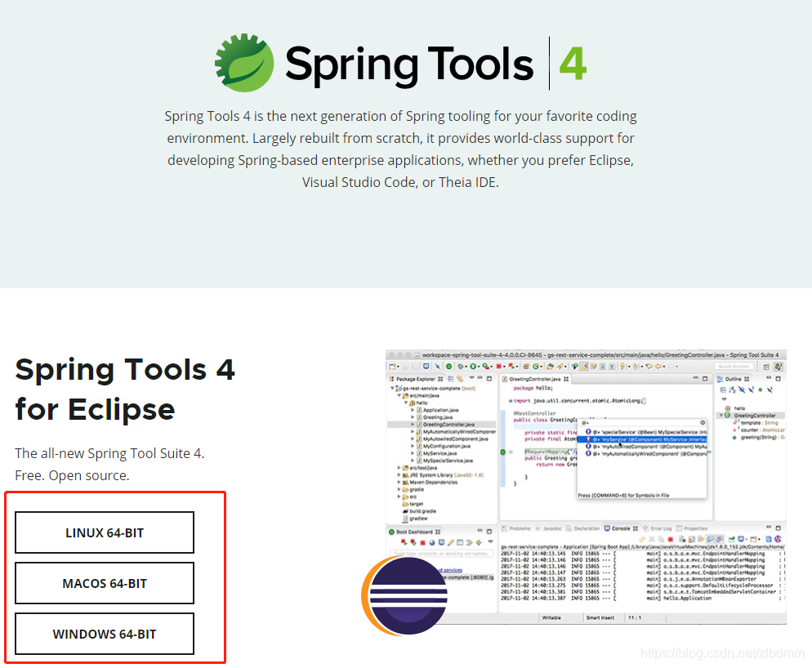The image size is (812, 668).
Task: Click the Eclipse logo orb
Action: [405, 595]
